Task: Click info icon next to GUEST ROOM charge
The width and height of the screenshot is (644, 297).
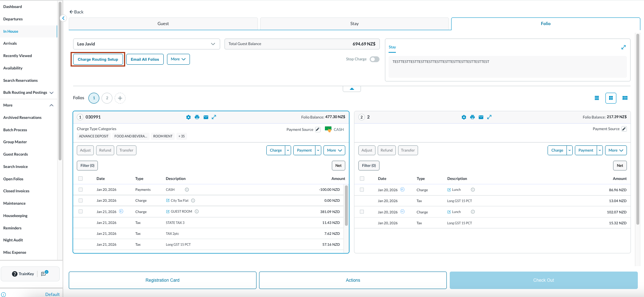Action: (196, 212)
